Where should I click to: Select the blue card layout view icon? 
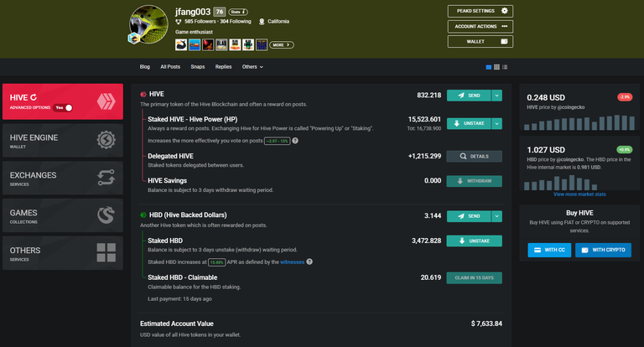coord(489,67)
